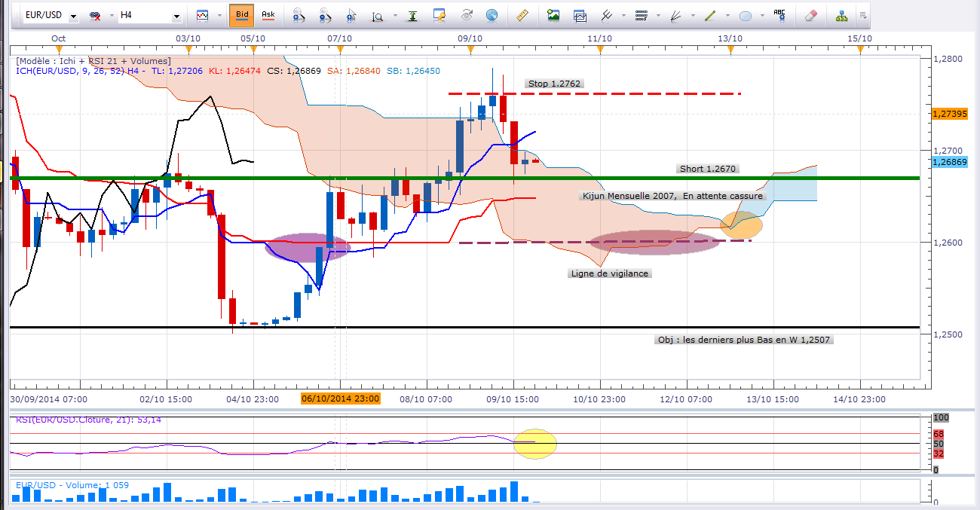Viewport: 980px width, 510px height.
Task: Toggle the Ask price button
Action: pyautogui.click(x=268, y=15)
